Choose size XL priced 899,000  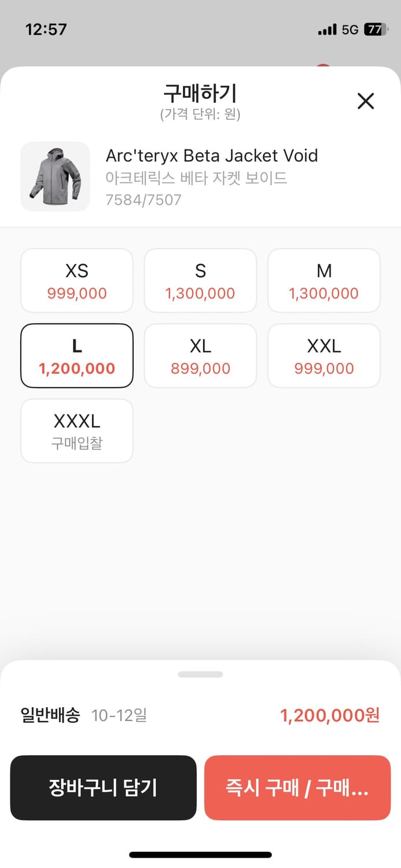[200, 356]
